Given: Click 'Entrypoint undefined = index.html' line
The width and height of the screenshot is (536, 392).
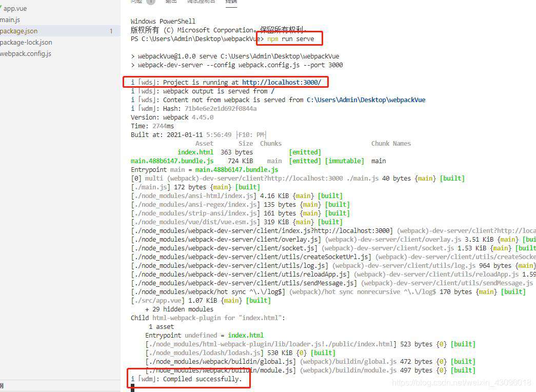Looking at the screenshot, I should click(x=205, y=335).
